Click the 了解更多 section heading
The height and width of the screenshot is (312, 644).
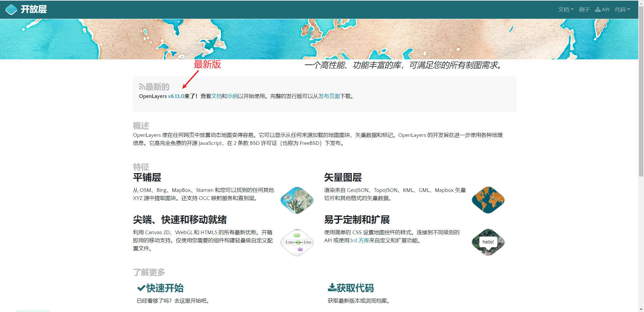[x=149, y=272]
